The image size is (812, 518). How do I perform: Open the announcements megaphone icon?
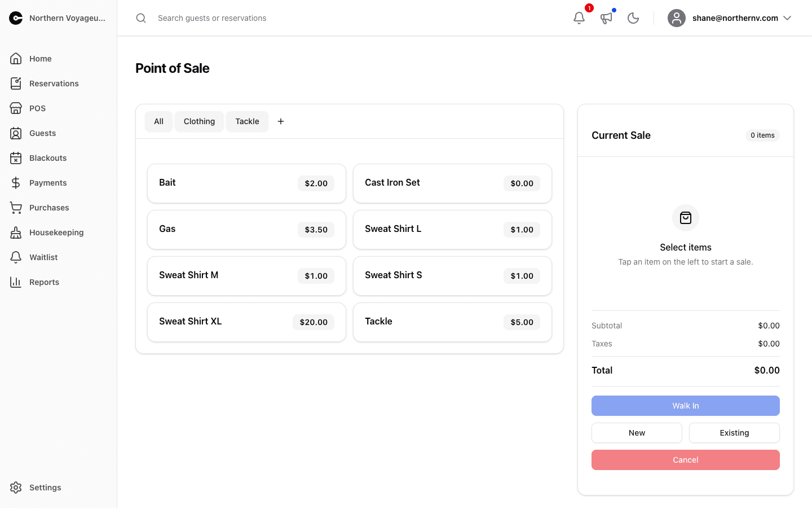(606, 18)
